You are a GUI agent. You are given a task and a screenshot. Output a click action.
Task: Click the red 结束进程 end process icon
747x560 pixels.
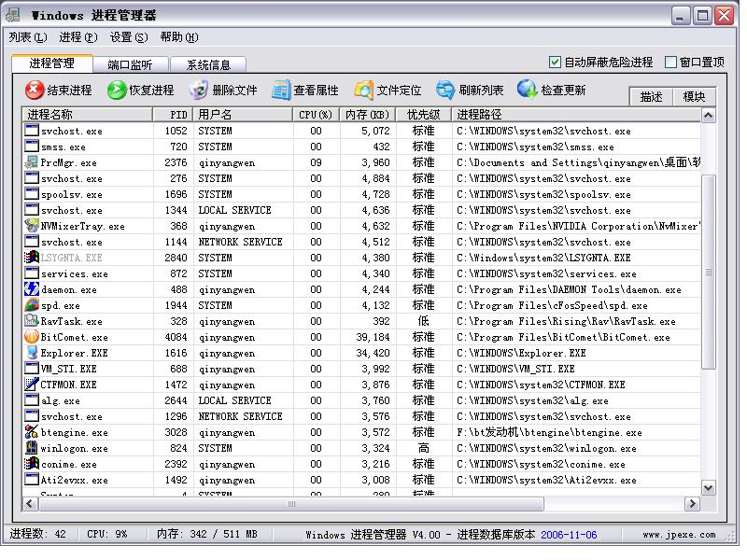(x=35, y=90)
